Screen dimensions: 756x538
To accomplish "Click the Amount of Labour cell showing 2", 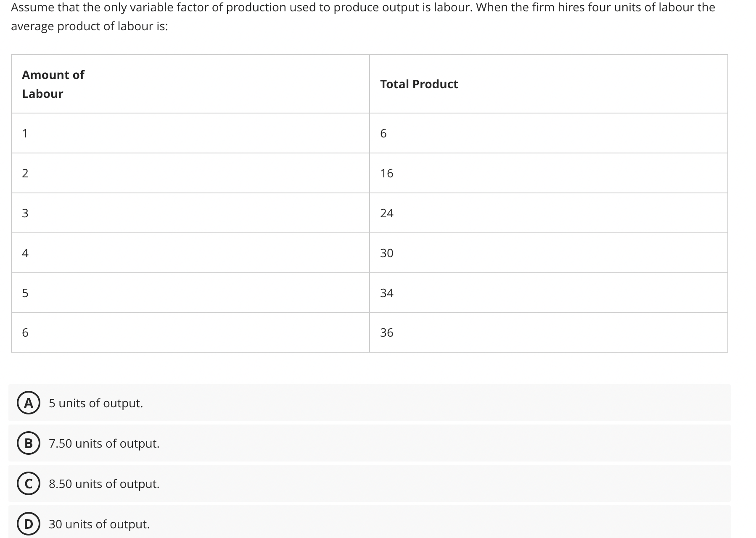I will (25, 173).
